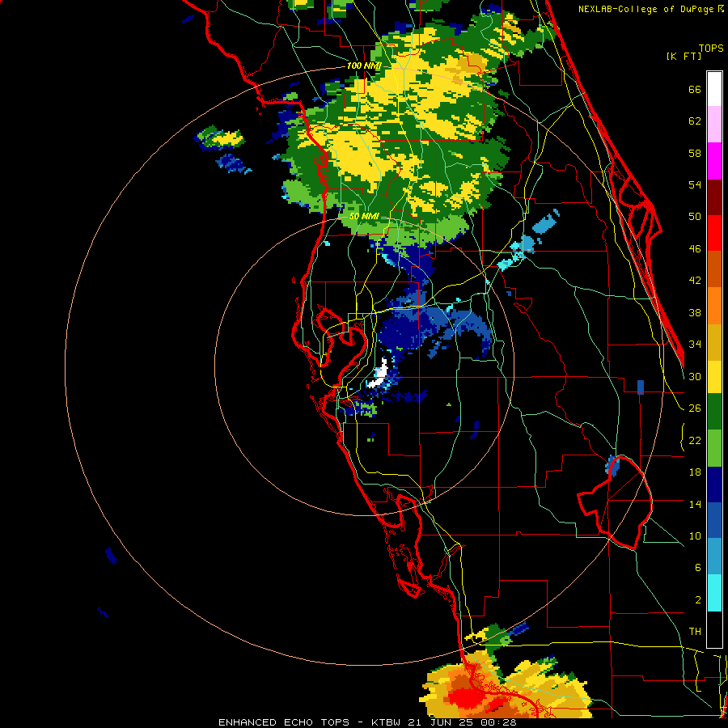The width and height of the screenshot is (728, 728).
Task: Select the 2 value on the legend
Action: click(698, 600)
